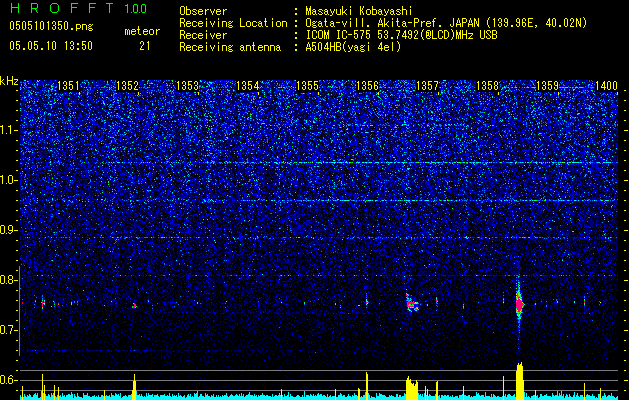The height and width of the screenshot is (400, 629).
Task: Click the 'Receiver' header label
Action: [203, 35]
